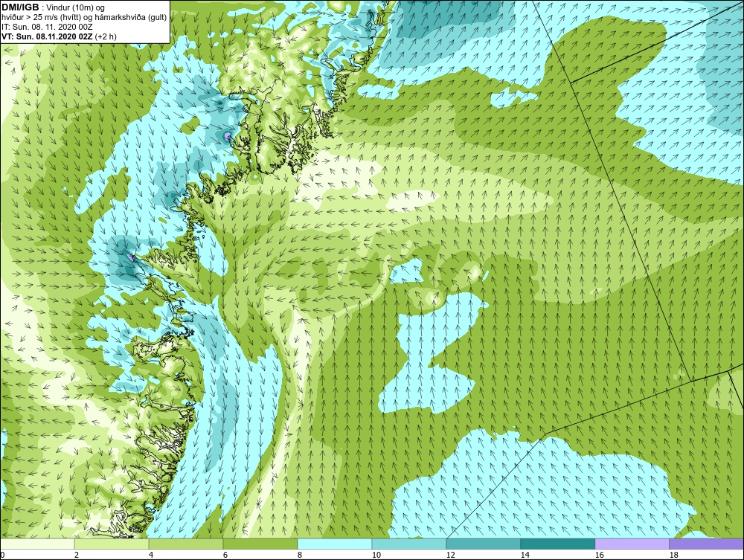
Task: Click the legend scale value '6'
Action: [225, 555]
